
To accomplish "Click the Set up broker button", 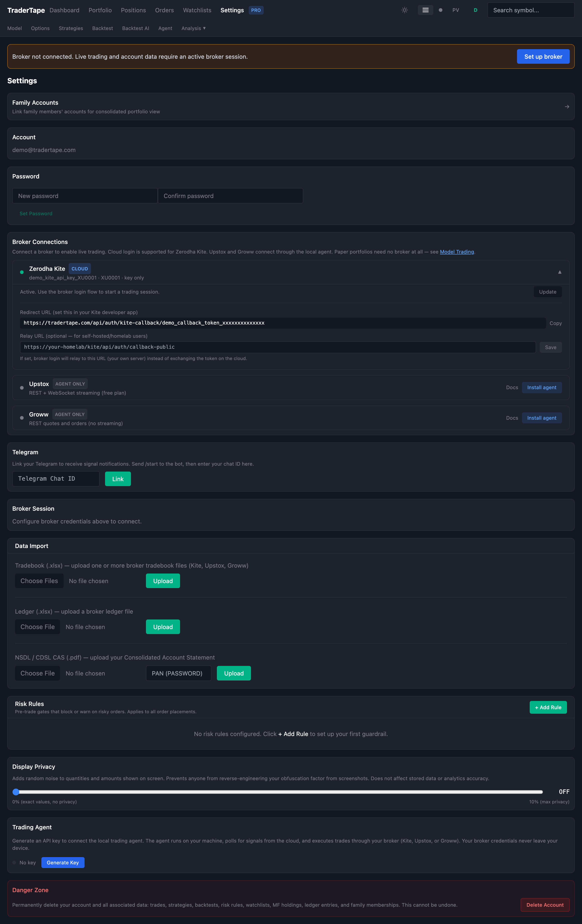I will click(543, 57).
